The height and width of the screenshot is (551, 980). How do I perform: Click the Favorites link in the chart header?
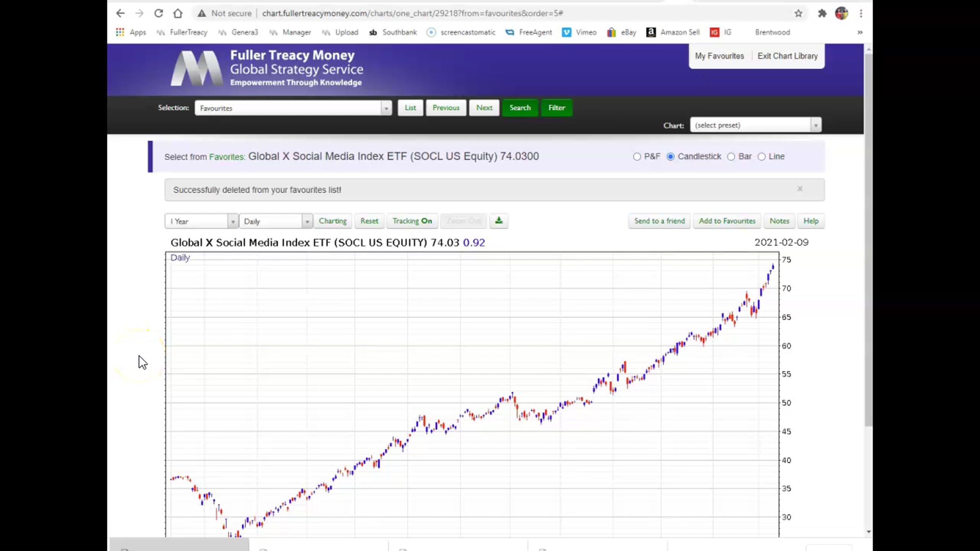coord(227,157)
